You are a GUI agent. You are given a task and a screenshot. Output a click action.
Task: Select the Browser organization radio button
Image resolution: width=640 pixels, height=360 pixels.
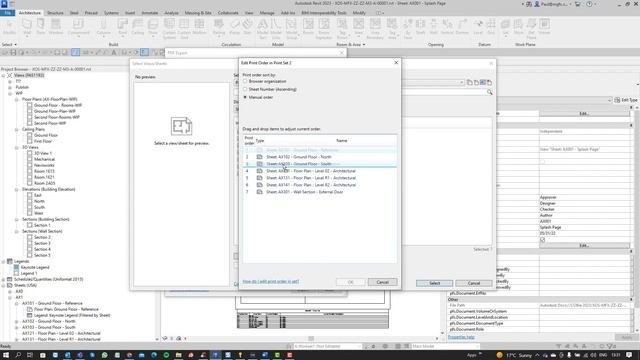click(x=245, y=81)
